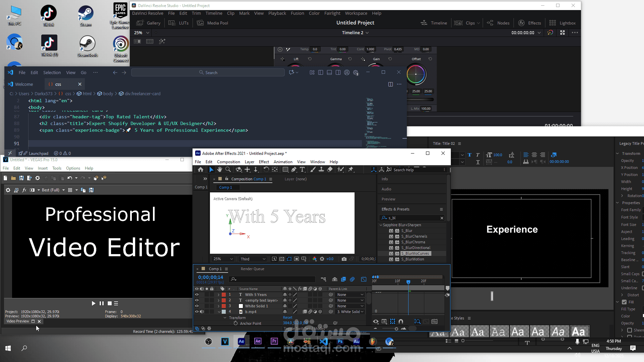Select the Pen tool in After Effects

pos(294,170)
